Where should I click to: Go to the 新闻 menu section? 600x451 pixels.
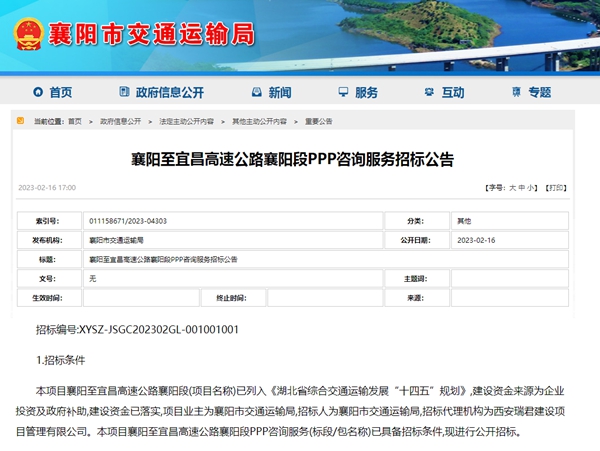280,92
